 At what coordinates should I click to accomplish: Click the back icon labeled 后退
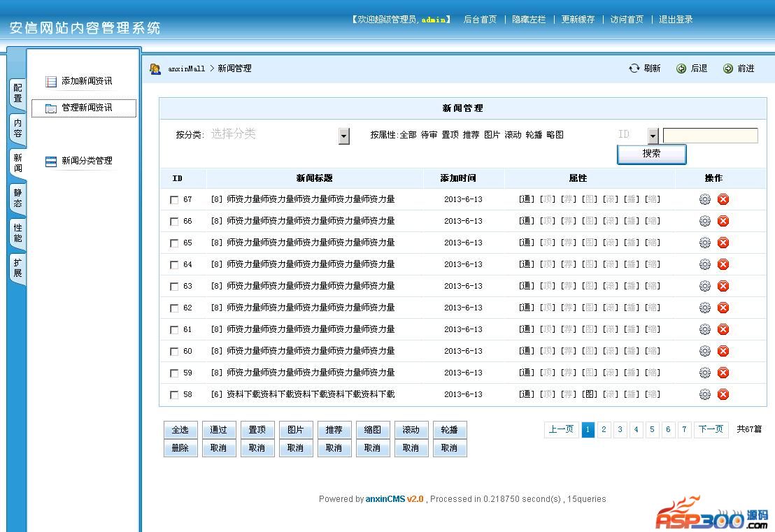[681, 69]
